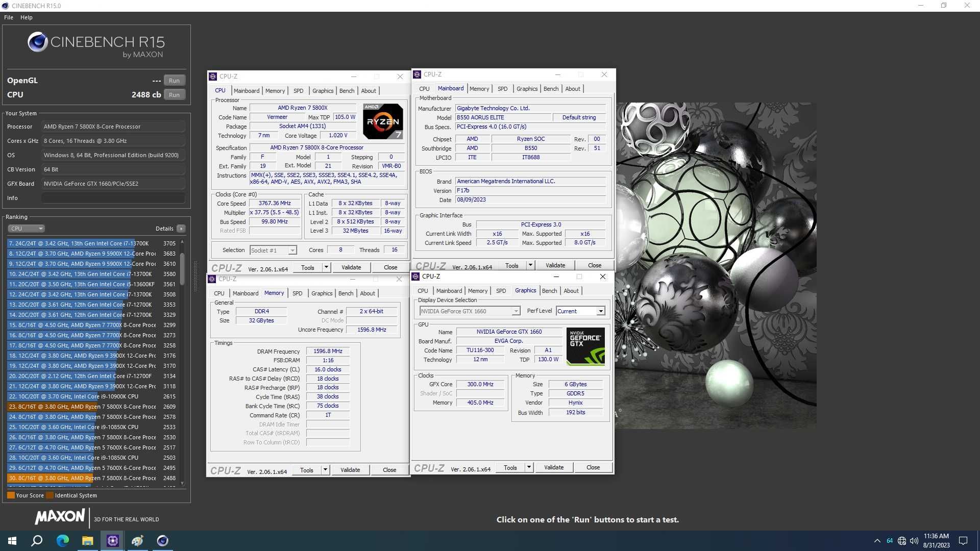Click the Validate button in memory CPU-Z window
This screenshot has width=980, height=551.
(349, 469)
